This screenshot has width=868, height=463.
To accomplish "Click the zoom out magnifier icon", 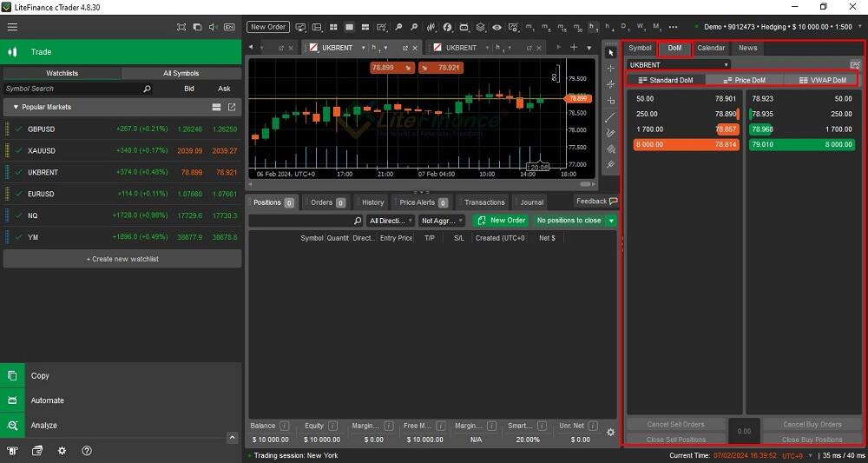I will 414,27.
